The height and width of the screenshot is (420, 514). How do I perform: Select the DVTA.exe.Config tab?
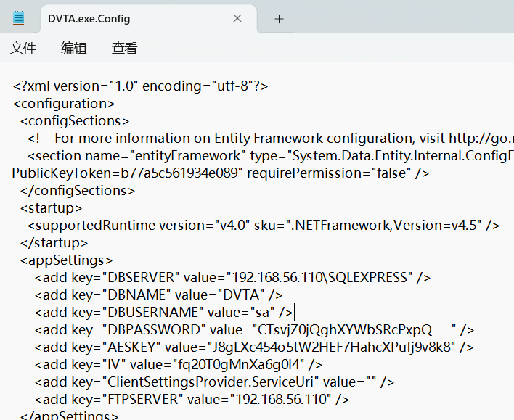pos(131,19)
